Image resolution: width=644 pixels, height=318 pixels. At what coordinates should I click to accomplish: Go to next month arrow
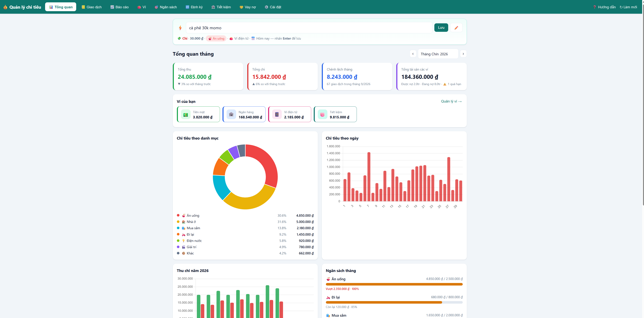tap(463, 54)
